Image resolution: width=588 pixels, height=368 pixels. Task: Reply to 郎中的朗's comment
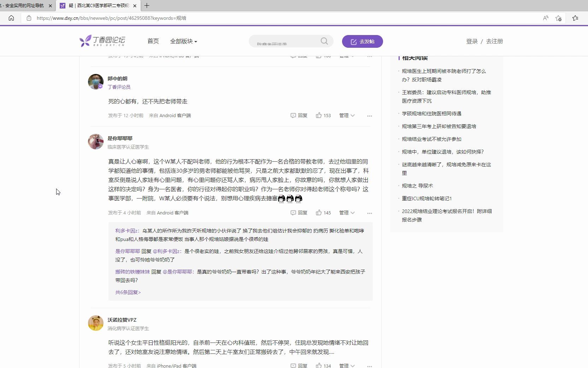299,115
